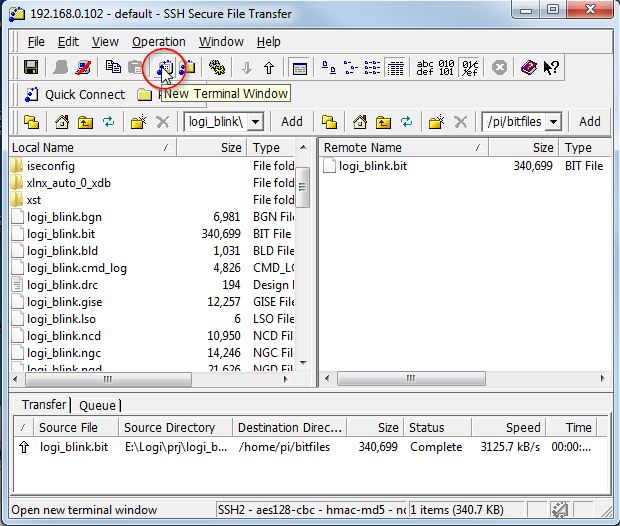This screenshot has width=620, height=526.
Task: Click the remote Home folder icon
Action: point(360,122)
